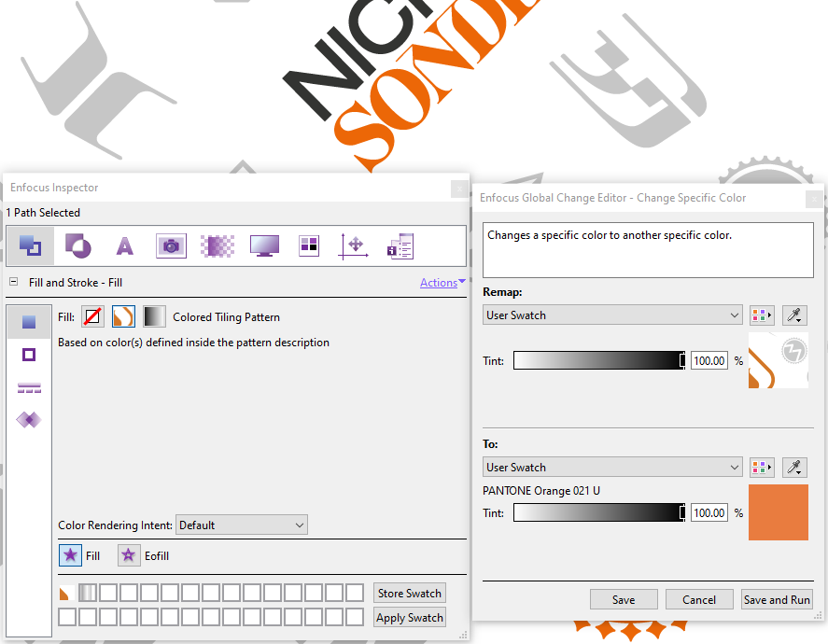Open the Separations inspector tab
Image resolution: width=828 pixels, height=644 pixels.
click(x=309, y=246)
